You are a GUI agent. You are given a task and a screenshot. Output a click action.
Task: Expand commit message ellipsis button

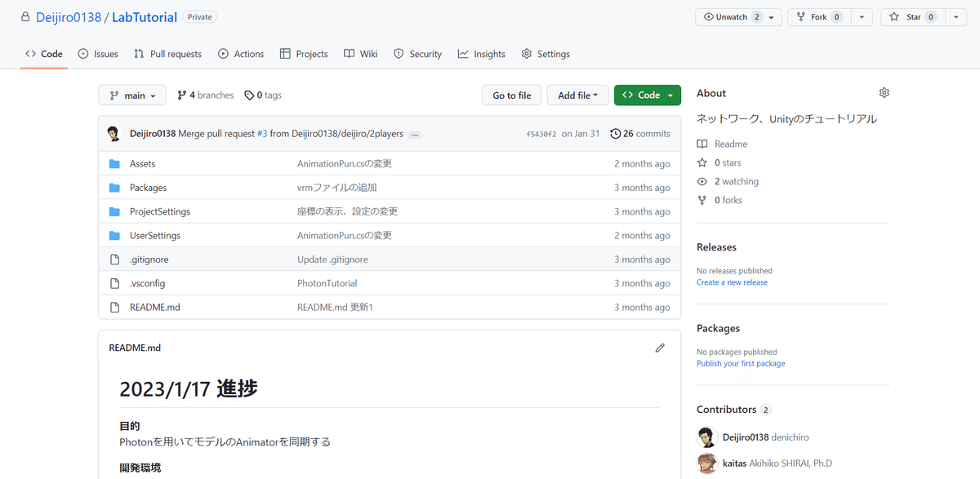415,134
